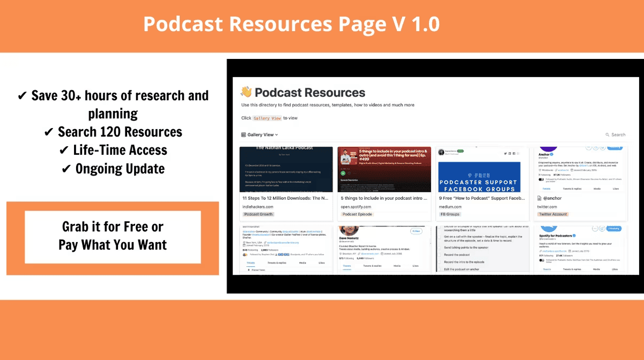Screen dimensions: 644x360
Task: Click the Facebook share icon on Facebook Groups card
Action: [514, 153]
